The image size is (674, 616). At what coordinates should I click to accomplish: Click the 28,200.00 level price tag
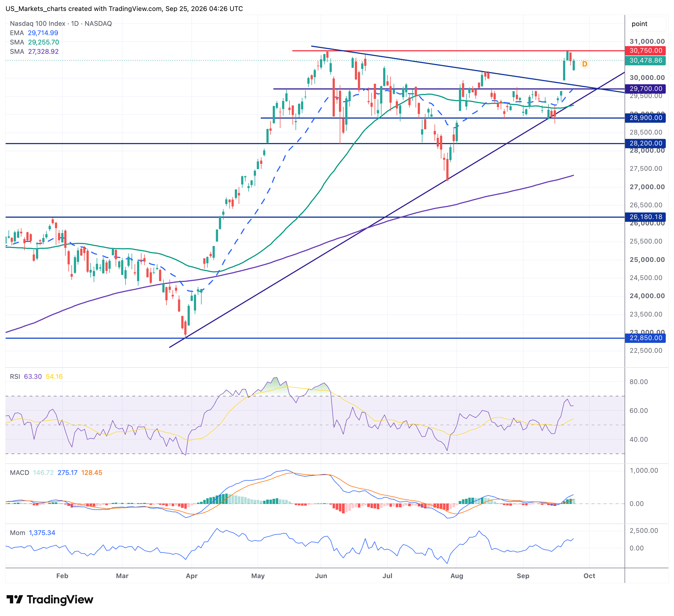(x=645, y=143)
